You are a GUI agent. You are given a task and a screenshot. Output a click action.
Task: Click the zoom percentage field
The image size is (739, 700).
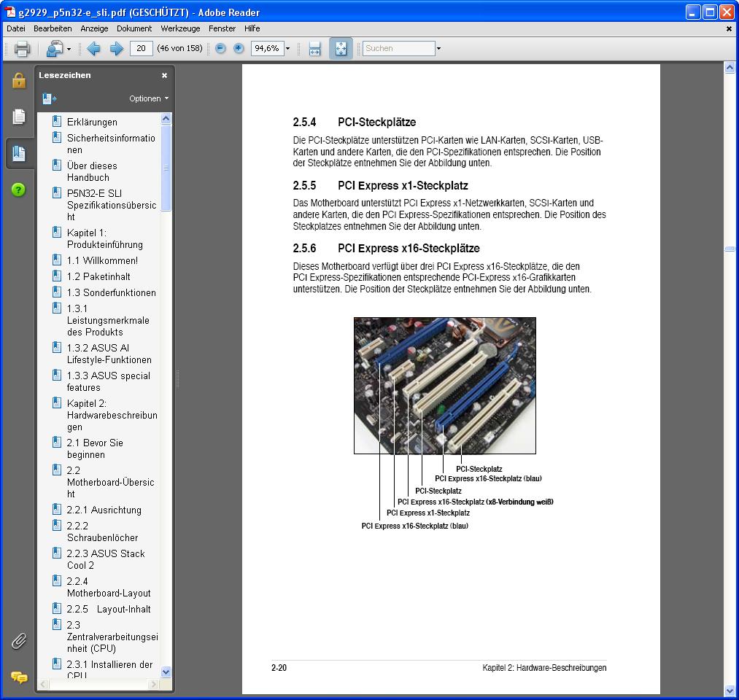268,49
